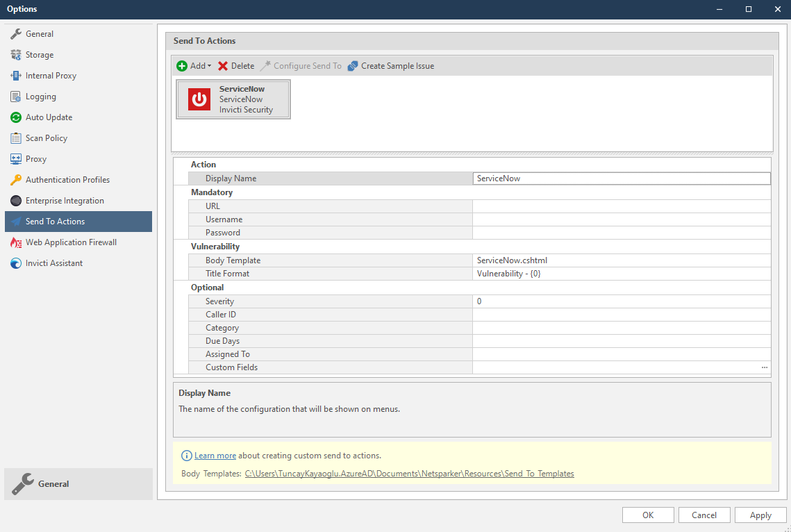791x532 pixels.
Task: Click the Scan Policy checklist icon
Action: pos(16,138)
